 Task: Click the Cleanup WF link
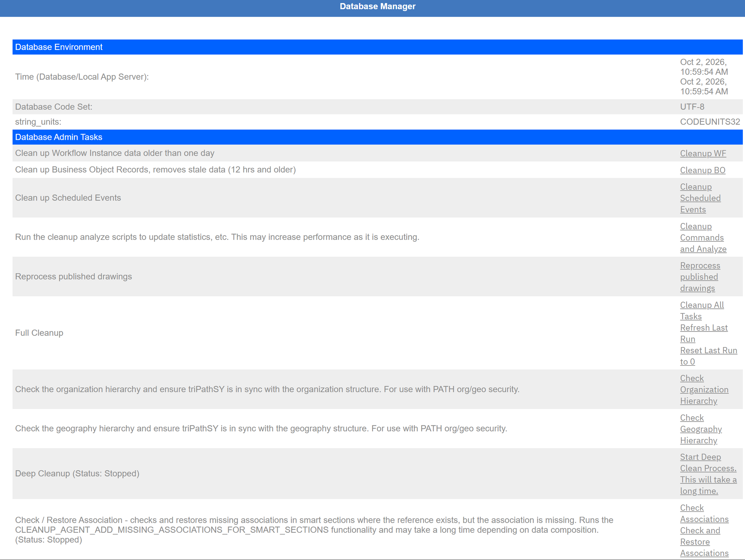coord(703,154)
